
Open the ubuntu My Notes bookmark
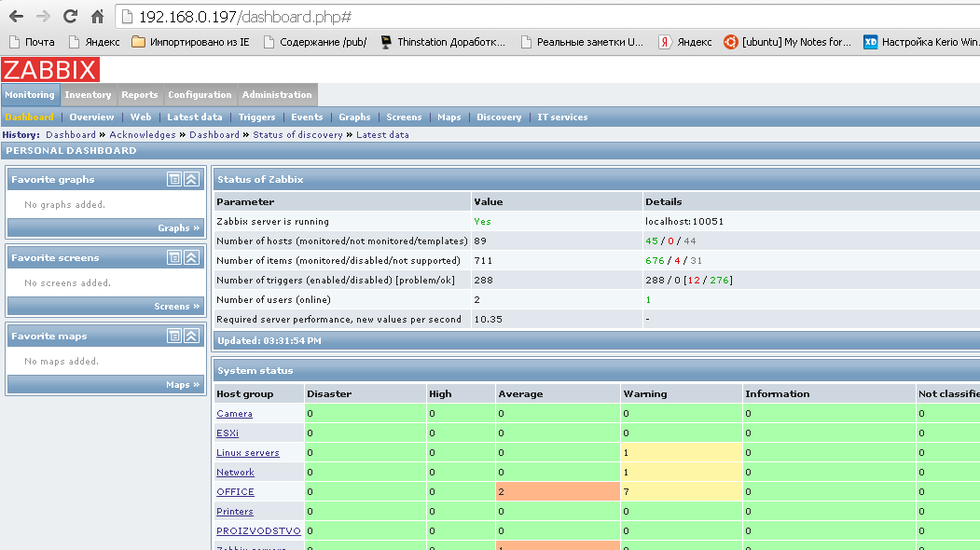[x=788, y=42]
